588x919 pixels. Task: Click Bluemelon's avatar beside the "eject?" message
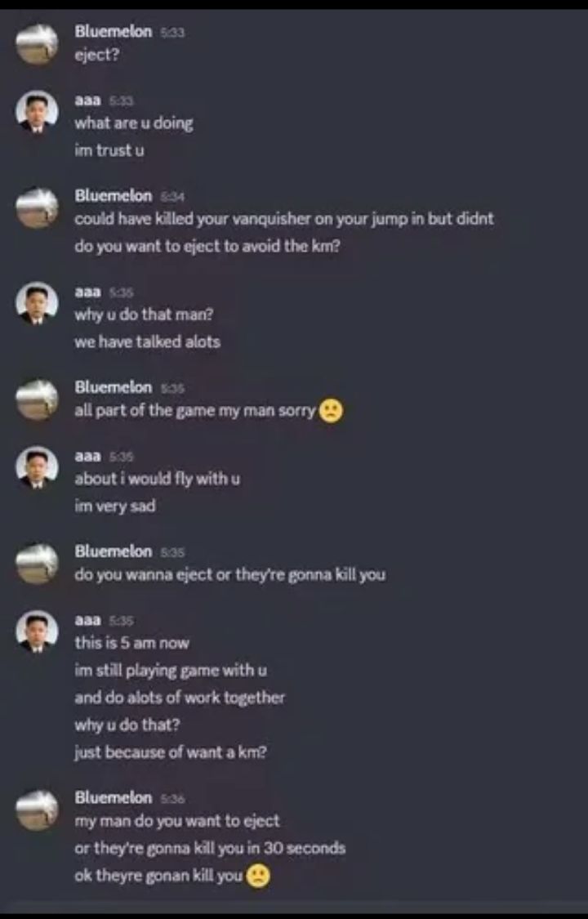(x=37, y=43)
